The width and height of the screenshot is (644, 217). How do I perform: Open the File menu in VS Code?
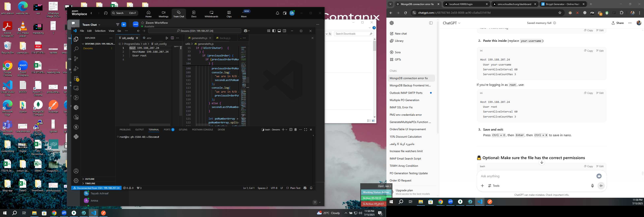(x=82, y=31)
